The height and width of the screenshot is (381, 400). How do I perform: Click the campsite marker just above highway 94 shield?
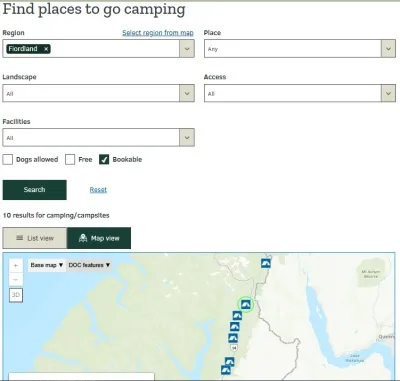233,338
